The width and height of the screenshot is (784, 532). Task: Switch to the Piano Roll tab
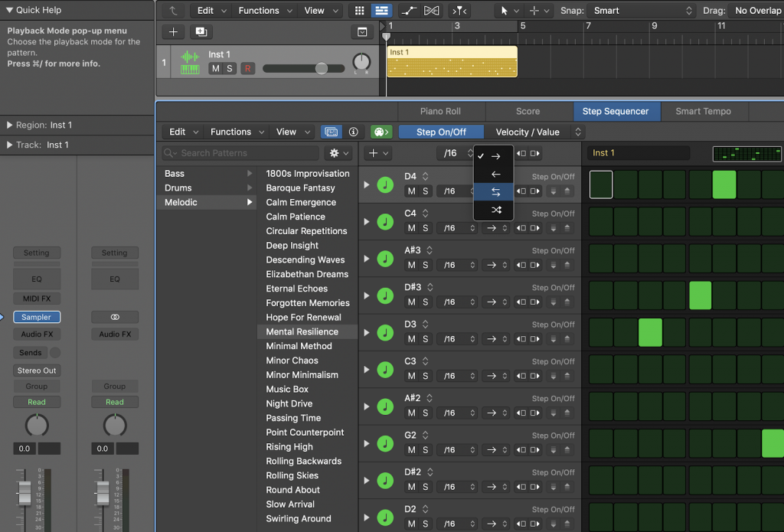coord(441,111)
